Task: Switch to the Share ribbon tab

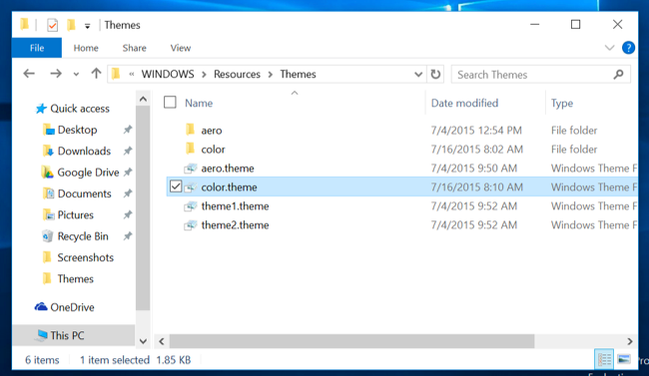Action: tap(135, 48)
